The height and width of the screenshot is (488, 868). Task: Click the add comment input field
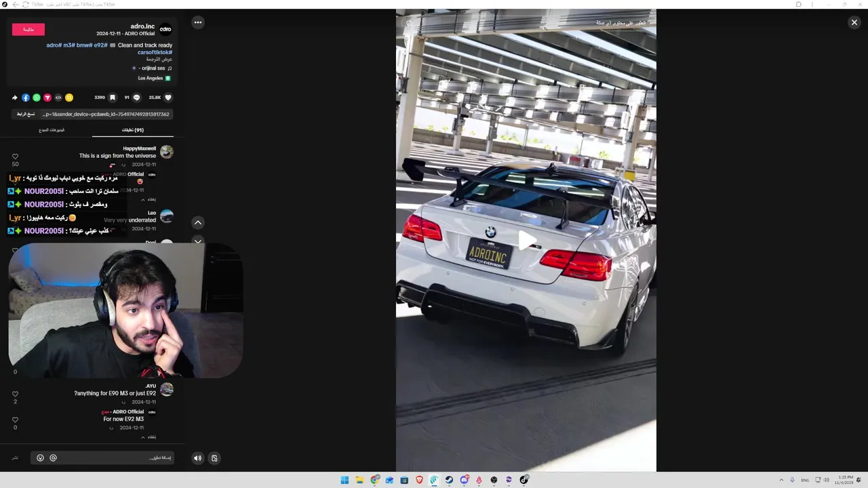tap(102, 458)
